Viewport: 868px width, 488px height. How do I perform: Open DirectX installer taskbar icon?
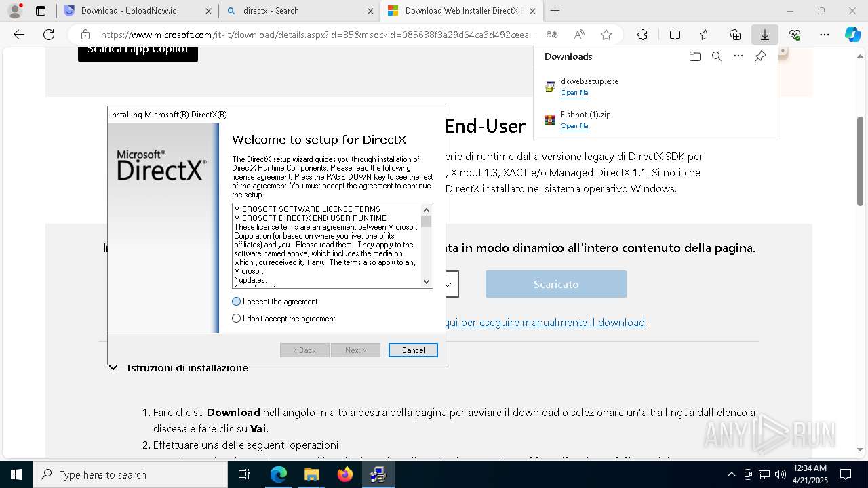378,474
